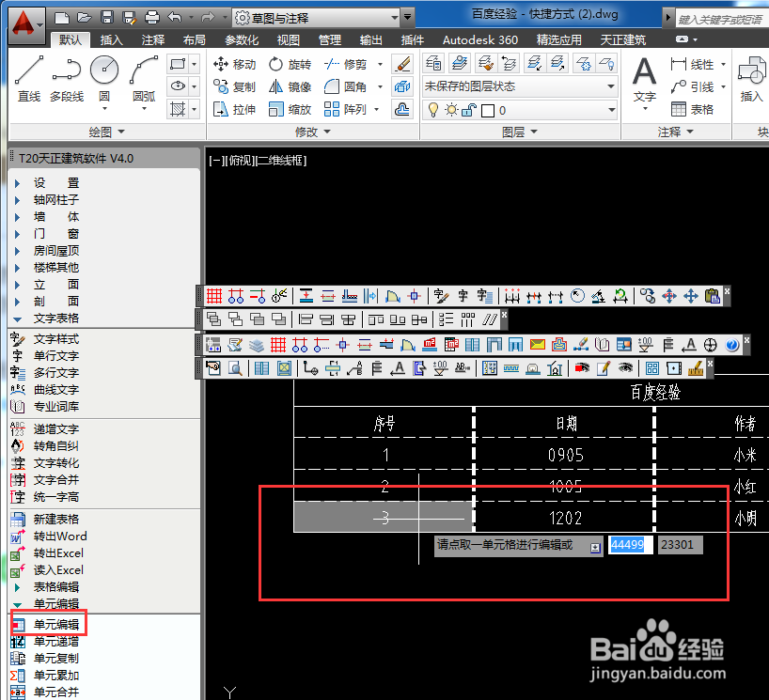Screen dimensions: 769x700
Task: Click the [-][俯视][二维线框] viewport label
Action: coord(258,161)
